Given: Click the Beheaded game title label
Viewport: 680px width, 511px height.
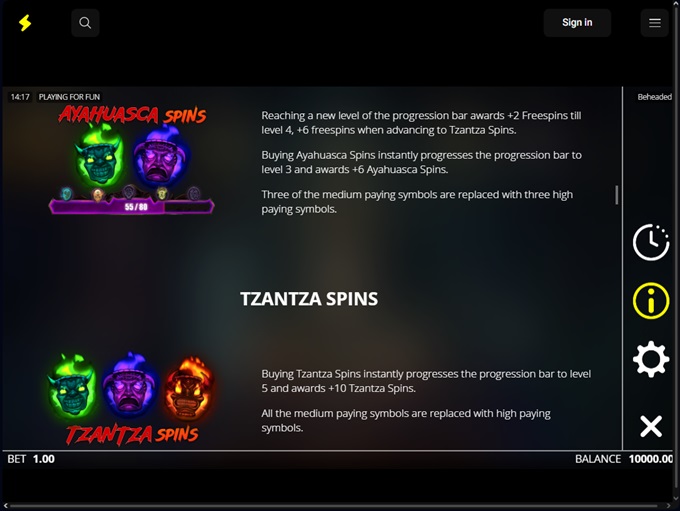Looking at the screenshot, I should click(x=654, y=97).
